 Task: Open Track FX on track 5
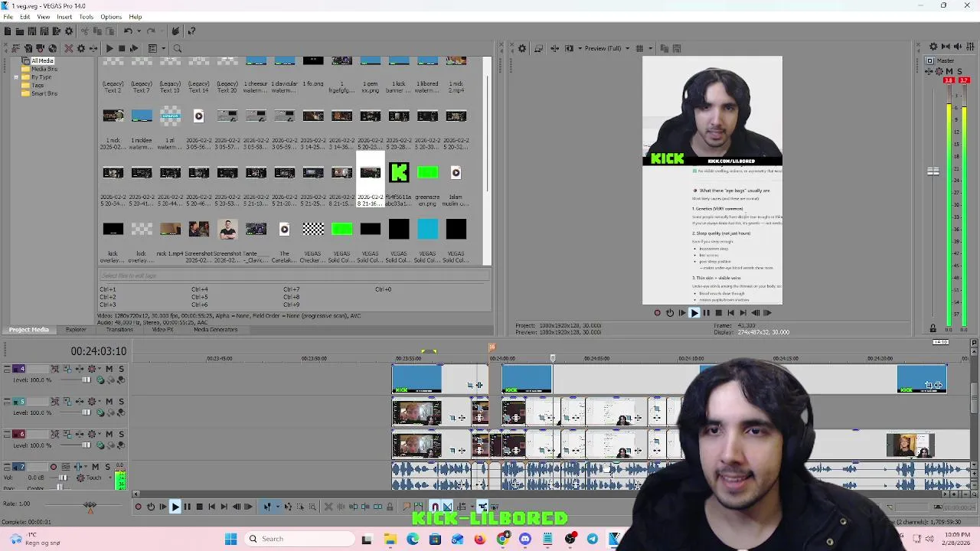(80, 402)
